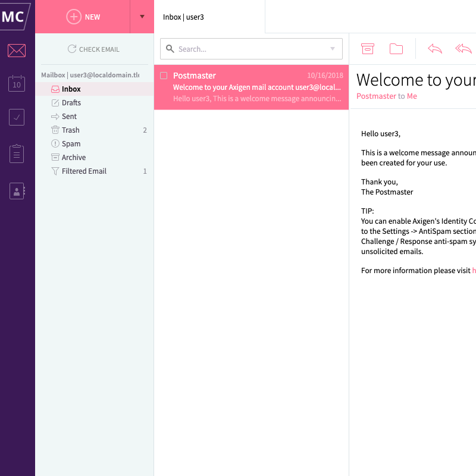Click the plus circle in NEW
Viewport: 476px width, 476px height.
(74, 17)
